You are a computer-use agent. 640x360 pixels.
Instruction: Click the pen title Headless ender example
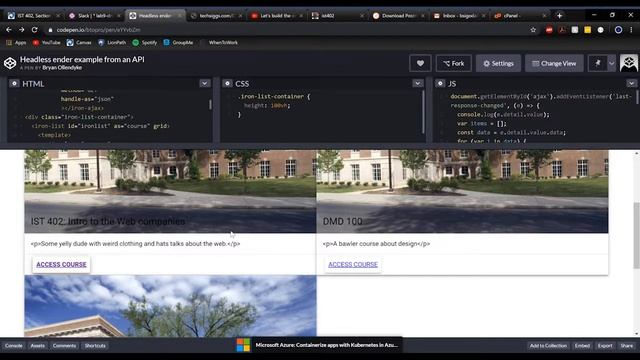click(82, 59)
